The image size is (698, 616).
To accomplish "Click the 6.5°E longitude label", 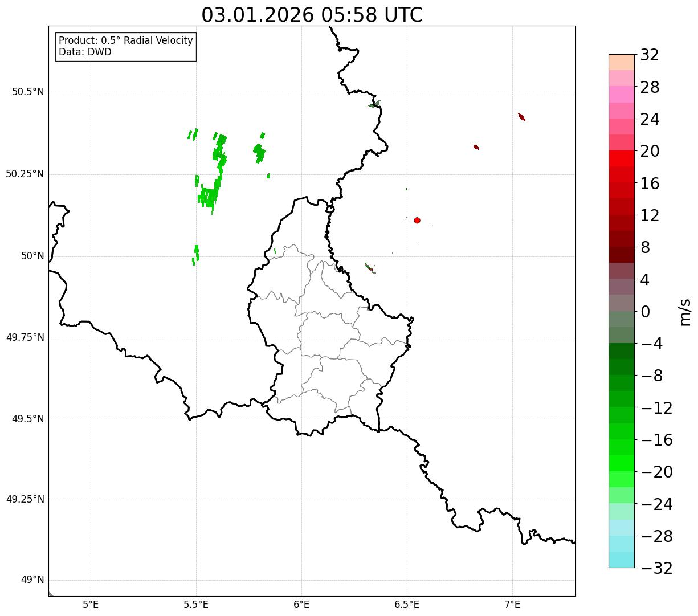I will point(407,604).
